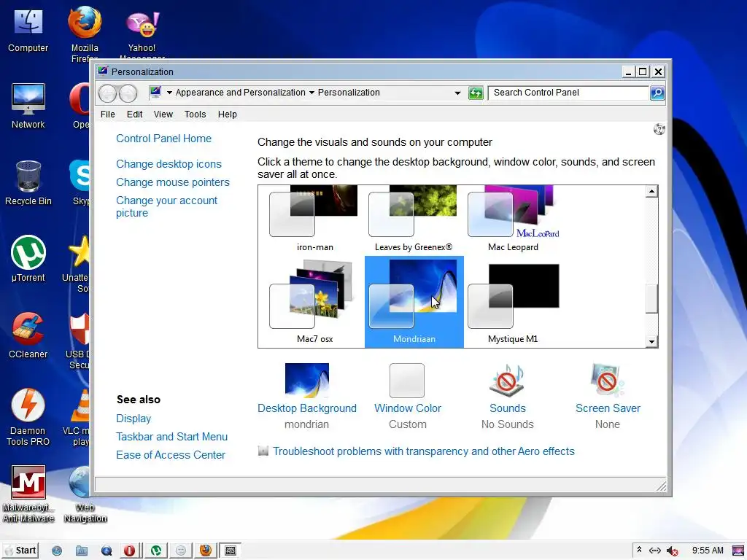Open the Computer desktop icon
Screen dimensions: 747x560
tap(28, 30)
